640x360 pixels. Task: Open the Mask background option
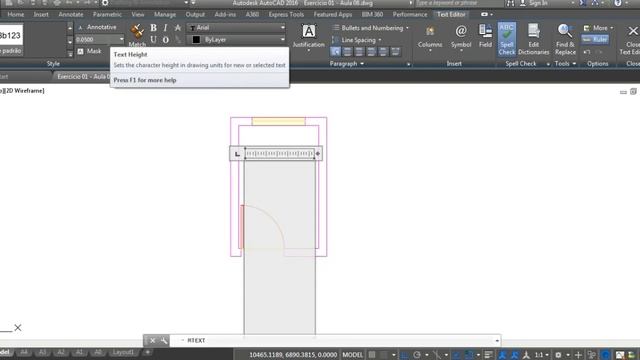click(x=89, y=51)
